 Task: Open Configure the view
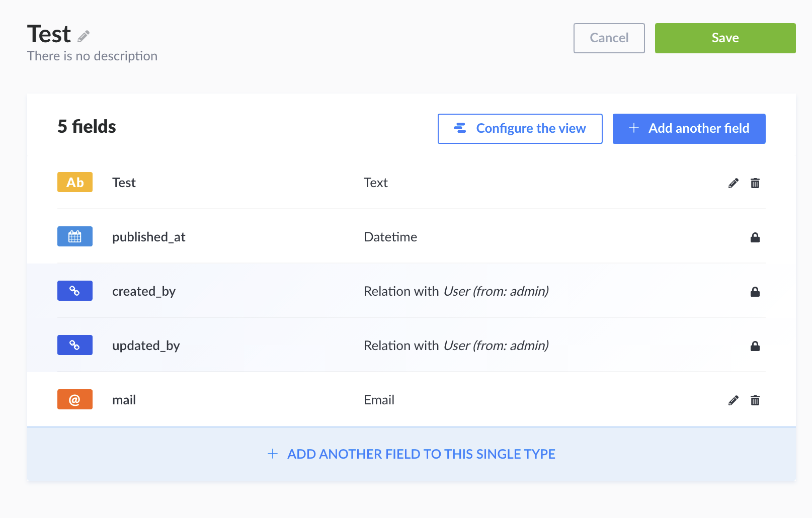520,129
